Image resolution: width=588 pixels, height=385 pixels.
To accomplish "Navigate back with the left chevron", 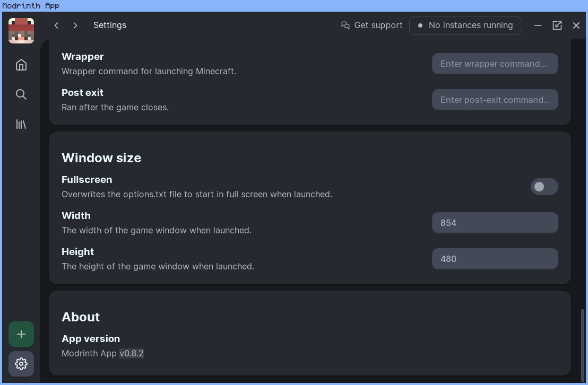I will point(56,25).
